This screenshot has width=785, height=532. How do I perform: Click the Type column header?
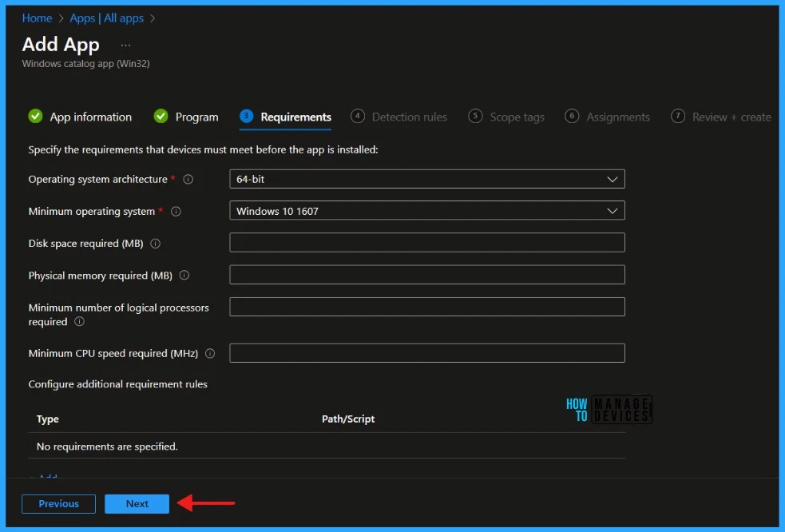pyautogui.click(x=48, y=419)
